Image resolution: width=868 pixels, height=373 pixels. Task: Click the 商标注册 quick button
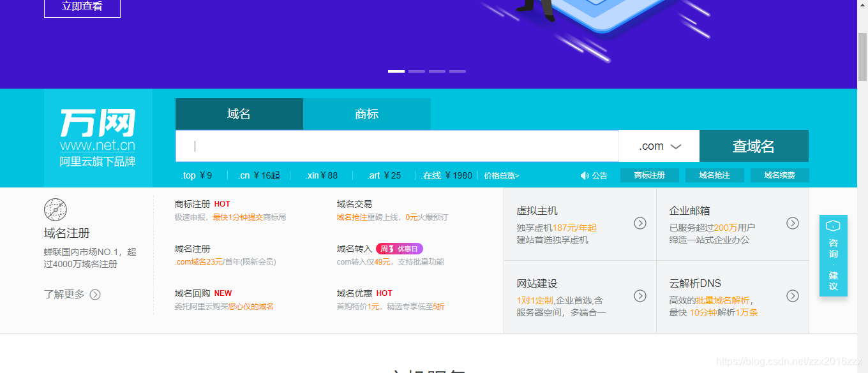pyautogui.click(x=650, y=175)
